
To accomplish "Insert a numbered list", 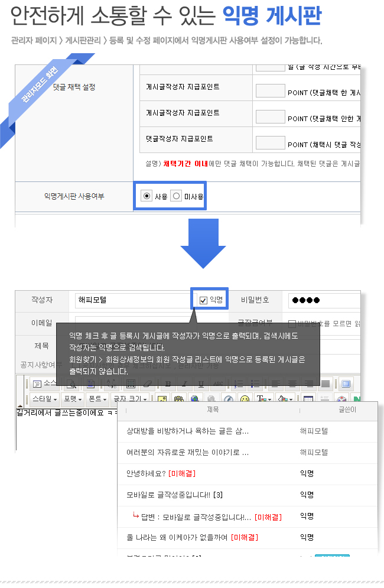I will (239, 384).
